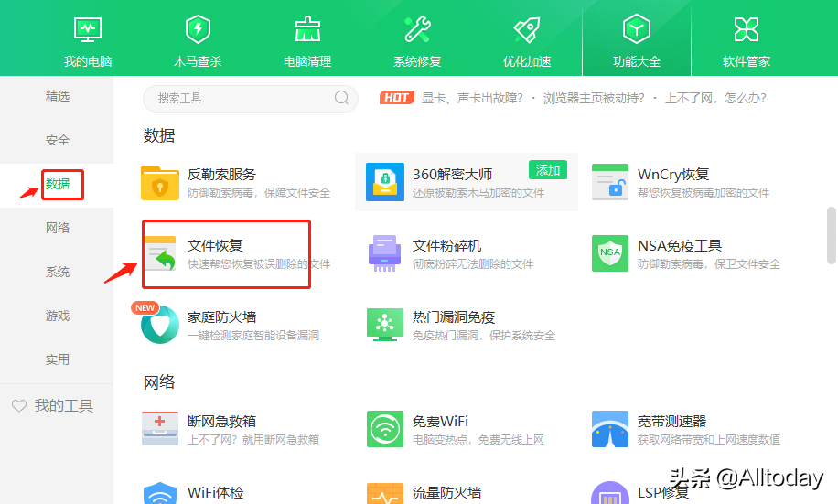The width and height of the screenshot is (838, 504).
Task: Select 游戏 category in sidebar
Action: coord(58,316)
